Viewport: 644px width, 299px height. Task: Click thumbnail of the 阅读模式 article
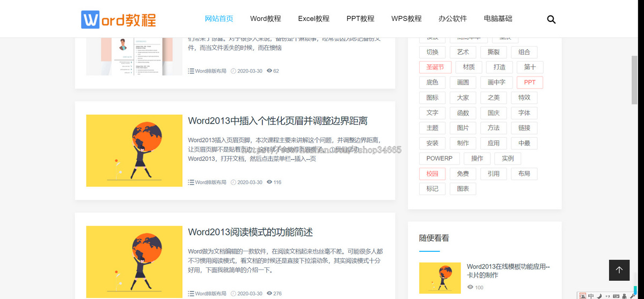tap(134, 262)
